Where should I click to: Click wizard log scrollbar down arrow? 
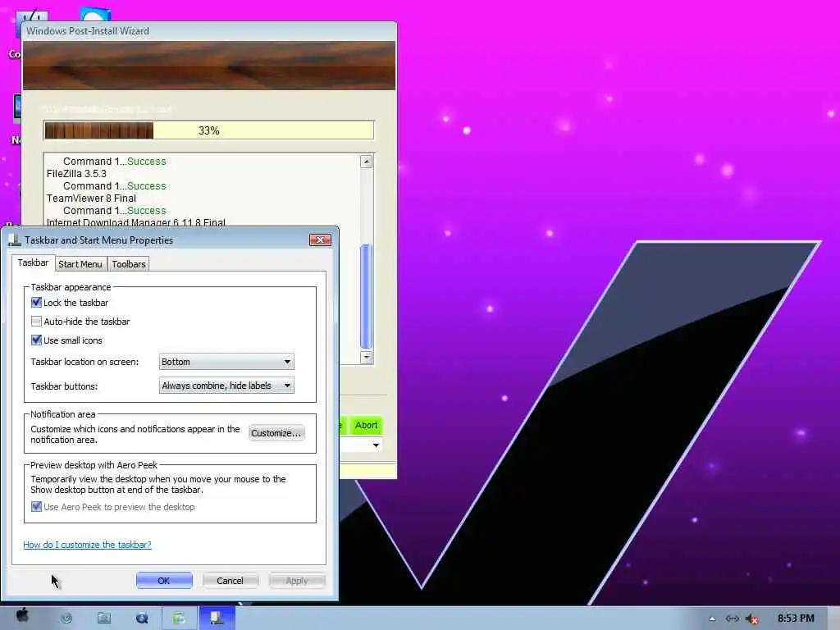367,357
